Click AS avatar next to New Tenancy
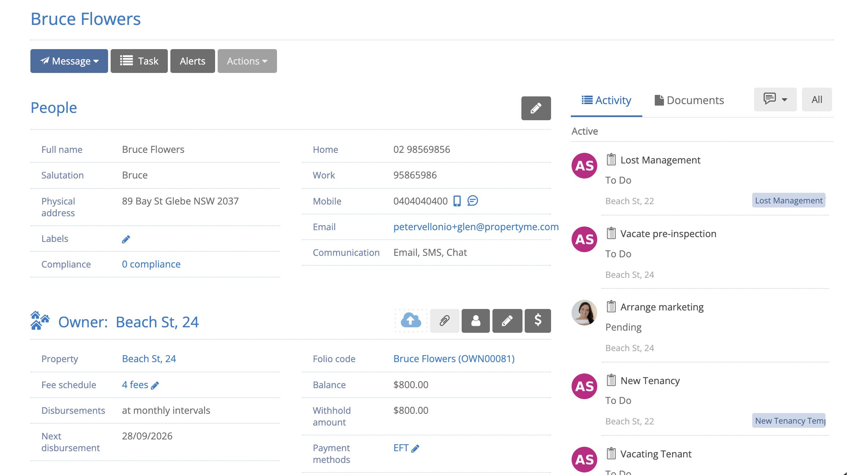Screen dimensions: 868x475 [x=584, y=386]
